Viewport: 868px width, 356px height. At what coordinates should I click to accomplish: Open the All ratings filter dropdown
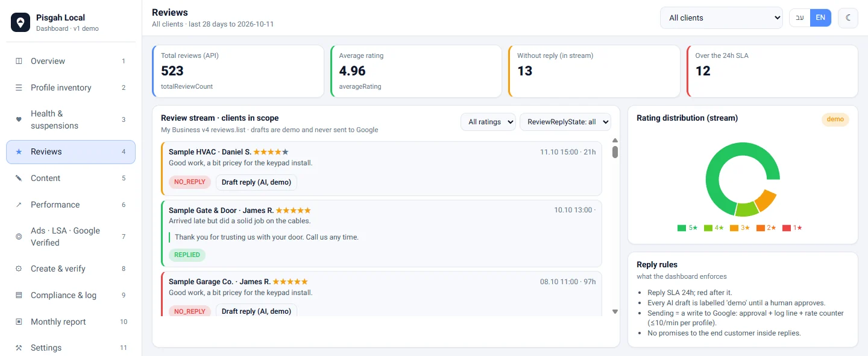[488, 122]
